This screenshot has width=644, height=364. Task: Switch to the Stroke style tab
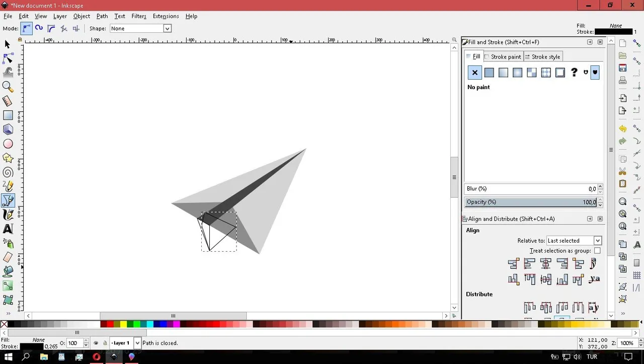point(543,57)
